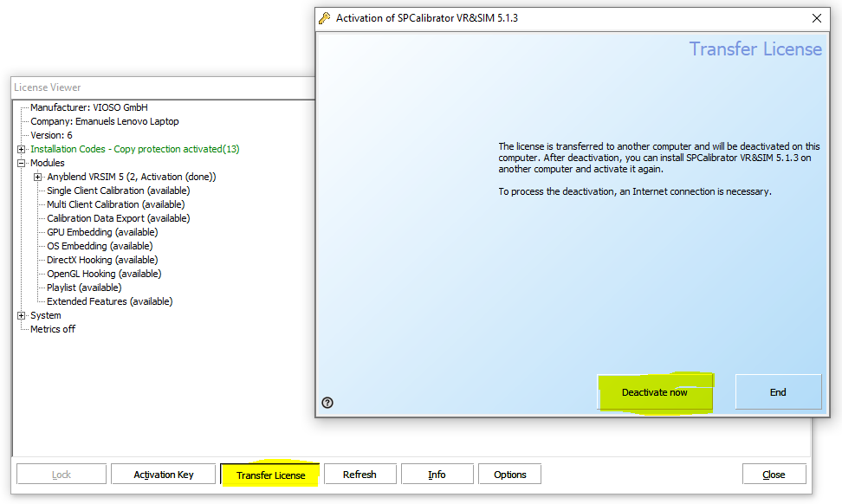The height and width of the screenshot is (504, 842).
Task: Close the Activation dialog window
Action: tap(816, 17)
